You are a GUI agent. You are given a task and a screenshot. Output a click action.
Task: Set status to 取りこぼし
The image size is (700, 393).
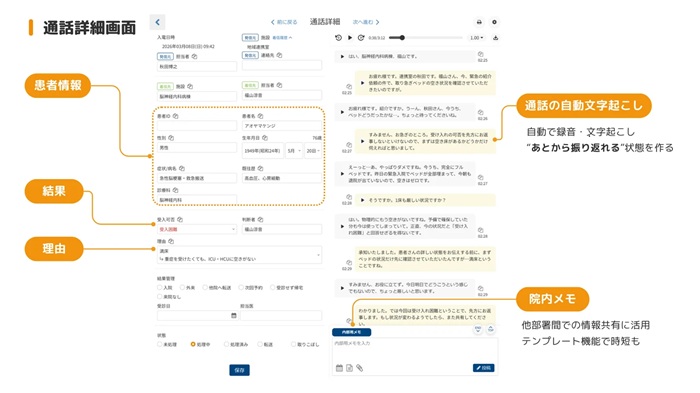[x=293, y=344]
